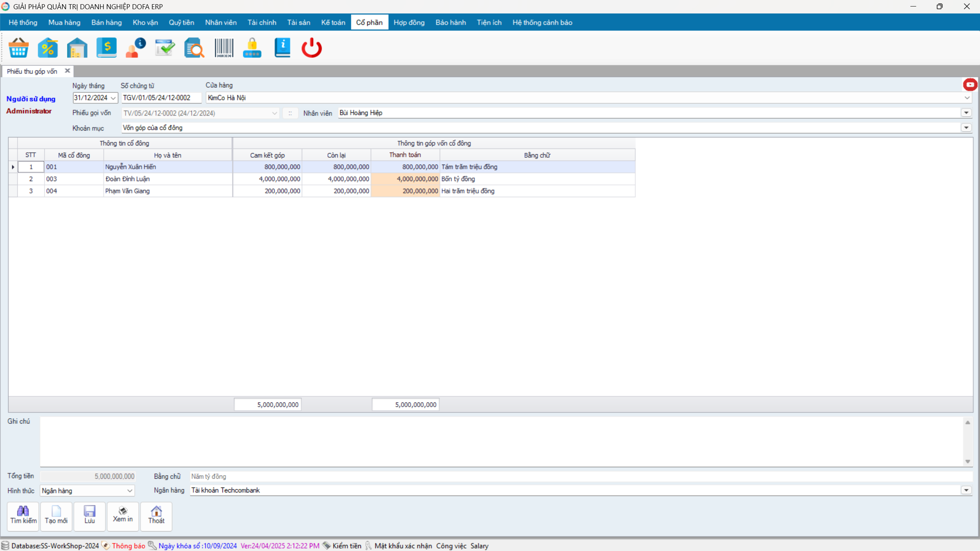Viewport: 980px width, 551px height.
Task: Select the row selector arrow for row 1
Action: click(13, 167)
